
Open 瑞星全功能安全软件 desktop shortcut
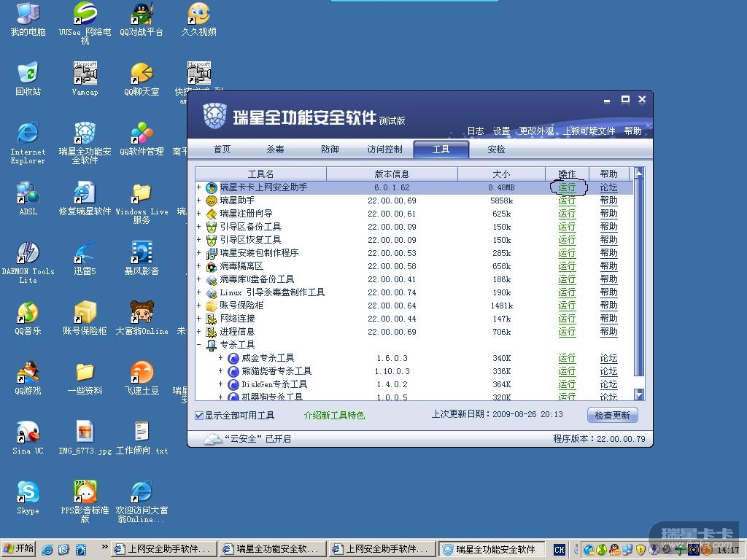pyautogui.click(x=85, y=143)
